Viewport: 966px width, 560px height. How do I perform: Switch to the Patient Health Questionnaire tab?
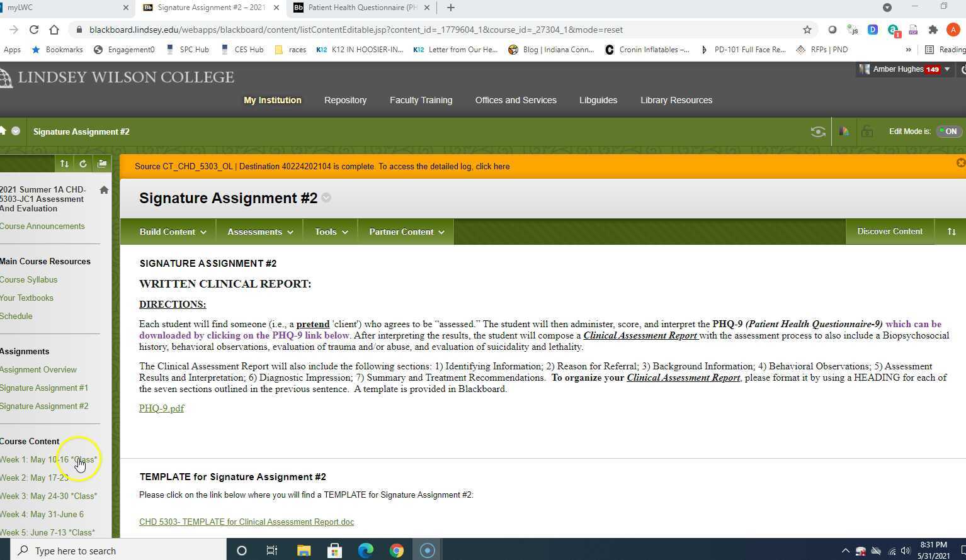pos(359,8)
